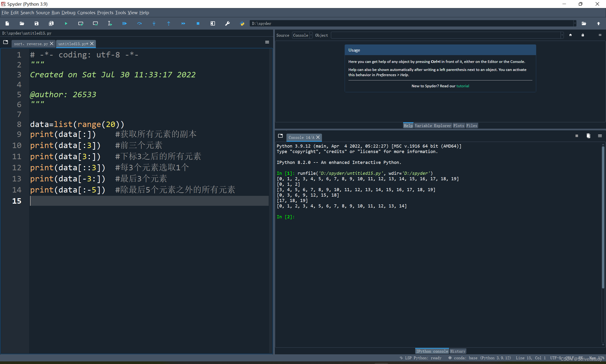Run the current script file

(66, 23)
